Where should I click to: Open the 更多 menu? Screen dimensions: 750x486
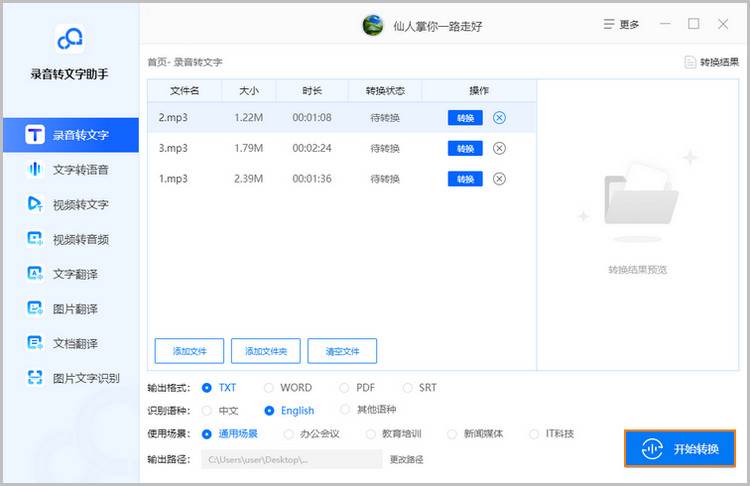click(x=621, y=24)
